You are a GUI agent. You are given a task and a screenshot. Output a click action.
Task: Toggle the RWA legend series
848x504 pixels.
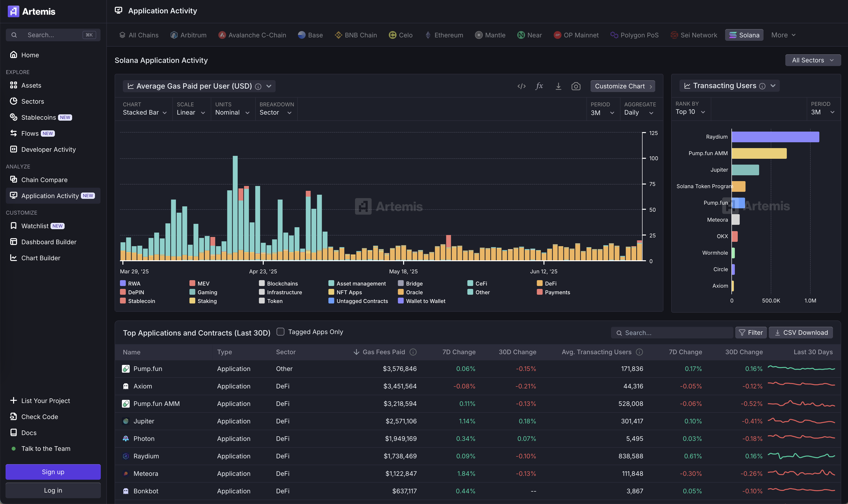(x=130, y=283)
